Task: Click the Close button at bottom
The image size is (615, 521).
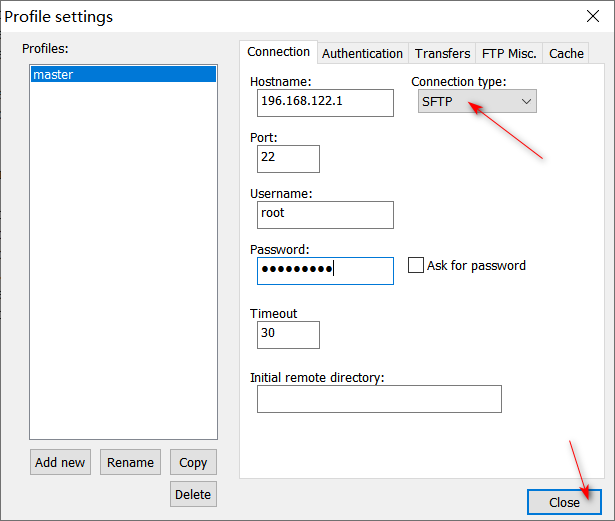Action: 563,502
